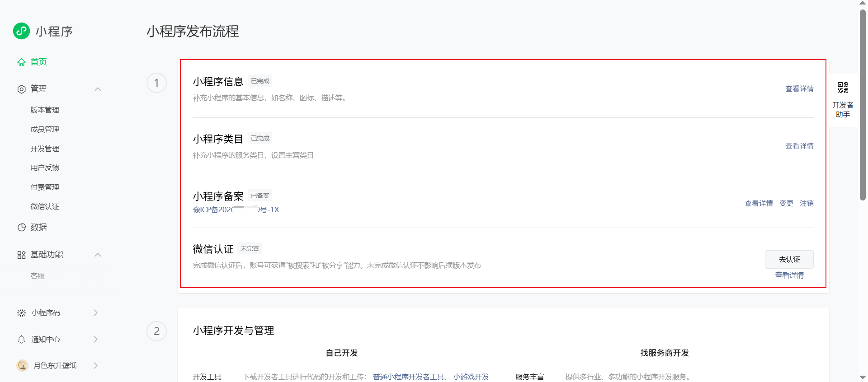868x382 pixels.
Task: Go to 首页 in the sidebar
Action: click(38, 62)
